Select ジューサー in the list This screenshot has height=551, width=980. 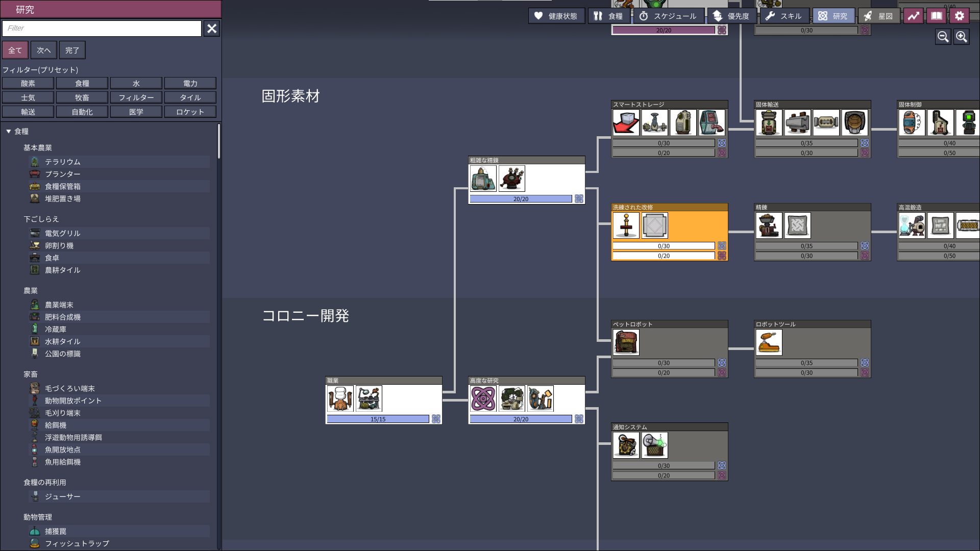[x=119, y=496]
